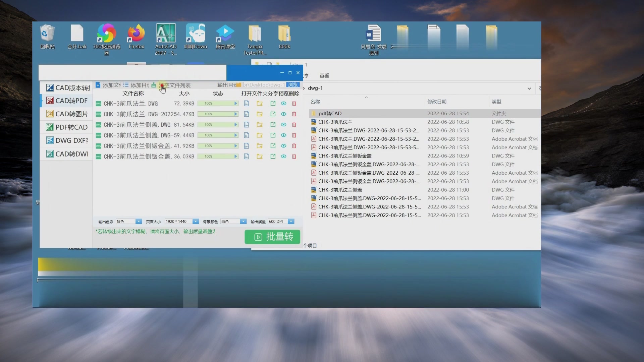
Task: Click the preview eye for the 41.92KB file
Action: point(283,146)
